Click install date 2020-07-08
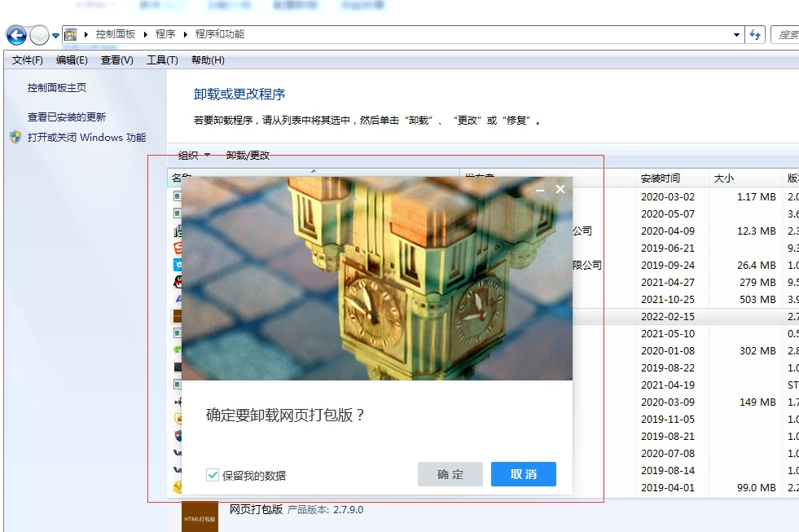 [668, 454]
